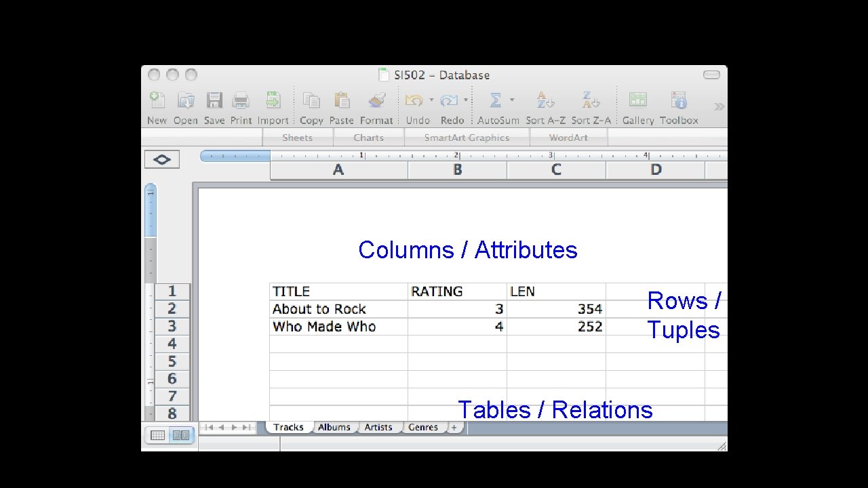Copy selection with Copy icon
Screen dimensions: 868x488
coord(311,100)
